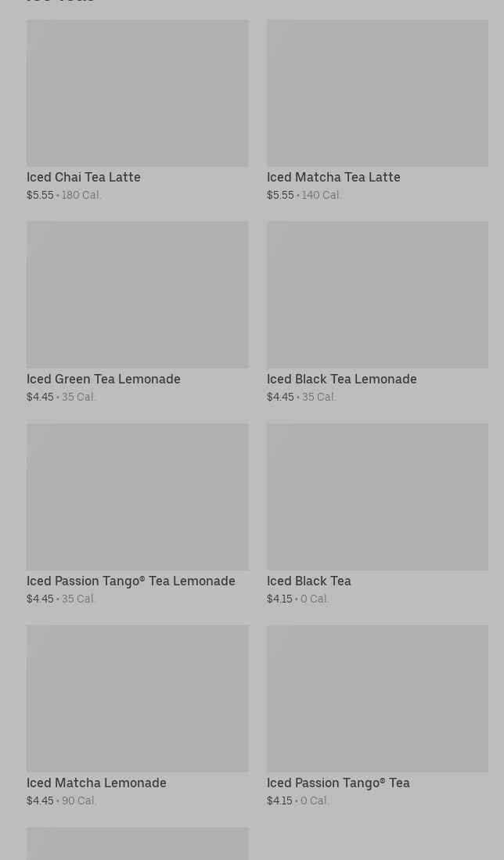This screenshot has height=860, width=504.
Task: Open the Iced Green Tea Lemonade link
Action: point(103,380)
